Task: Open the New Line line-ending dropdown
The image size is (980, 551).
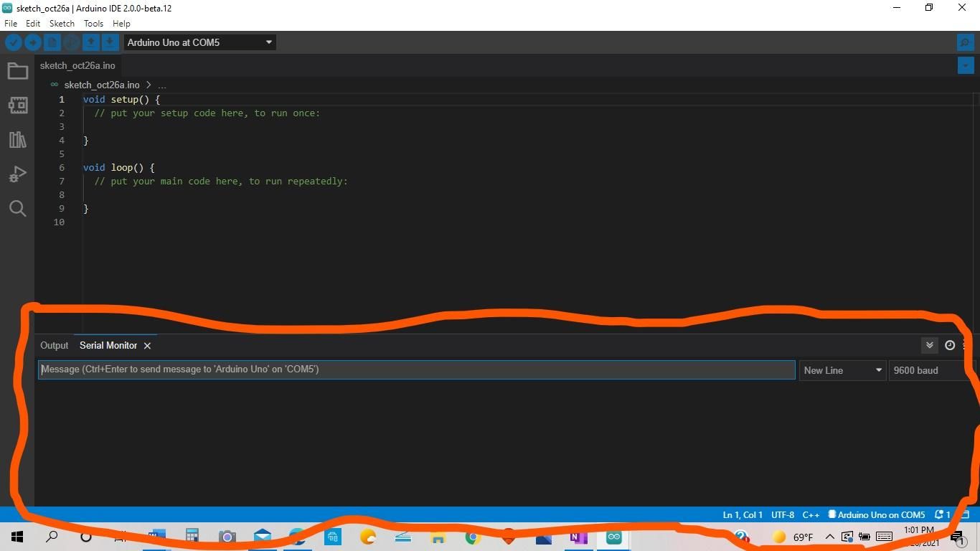Action: [x=842, y=370]
